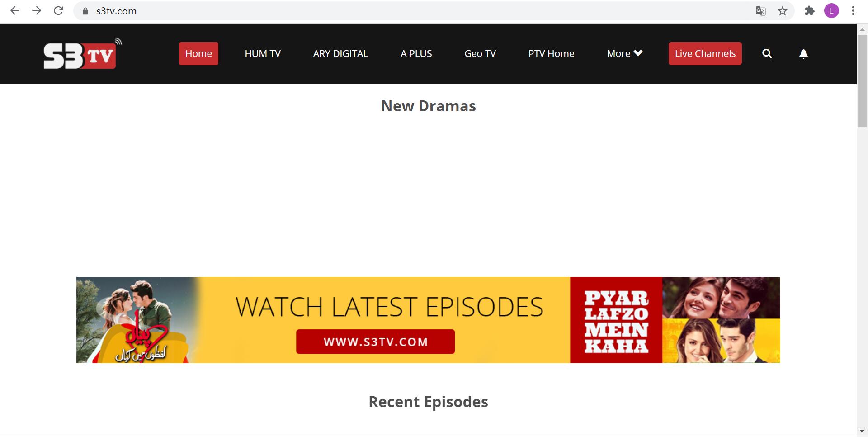This screenshot has height=437, width=868.
Task: Open the Pyar Lafzo Mein Kaha banner
Action: point(428,320)
